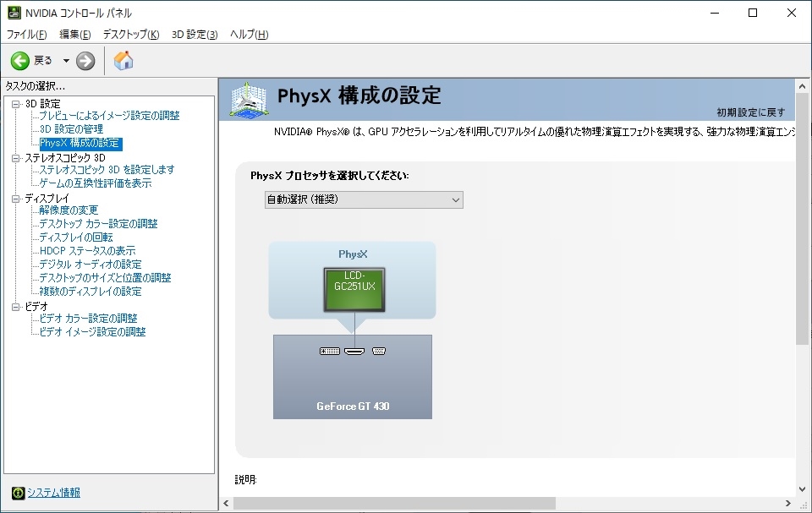This screenshot has width=812, height=513.
Task: Close the NVIDIA control panel window
Action: (792, 13)
